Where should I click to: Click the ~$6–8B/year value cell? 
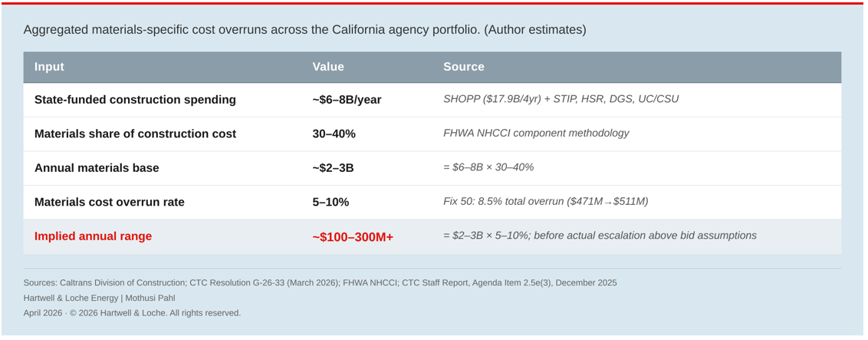pyautogui.click(x=347, y=100)
